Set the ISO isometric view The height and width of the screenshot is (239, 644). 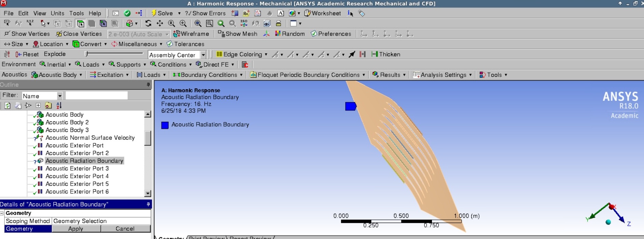click(244, 24)
